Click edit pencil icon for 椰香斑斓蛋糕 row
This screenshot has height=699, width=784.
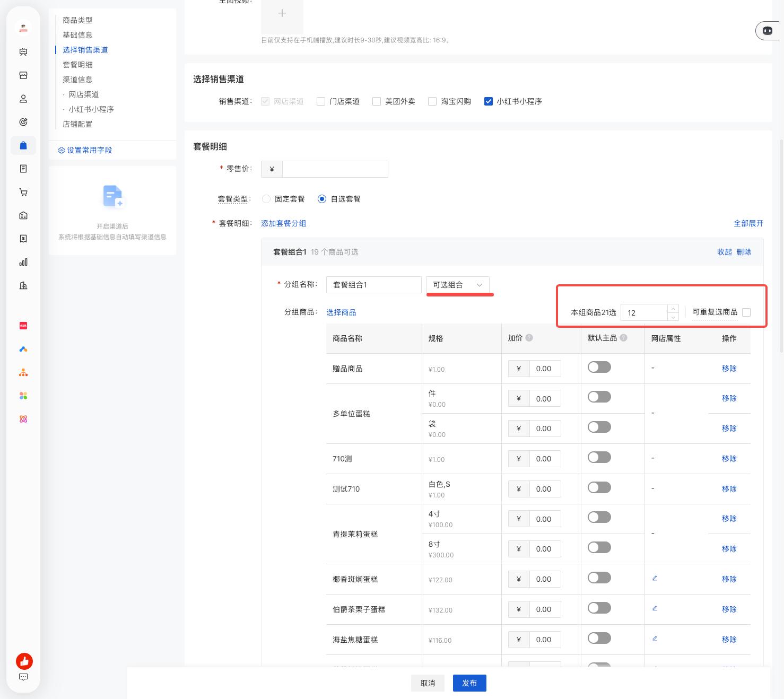click(x=655, y=578)
